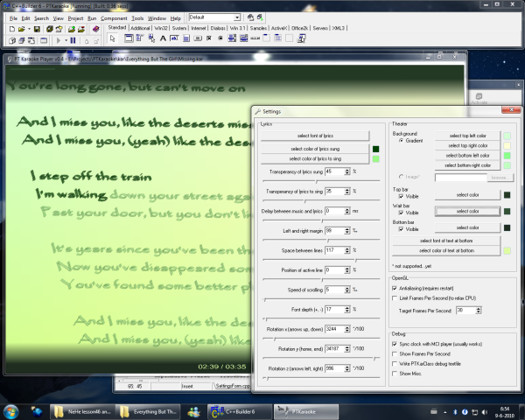The image size is (525, 420).
Task: Click the Pause program toolbar icon
Action: point(72,40)
